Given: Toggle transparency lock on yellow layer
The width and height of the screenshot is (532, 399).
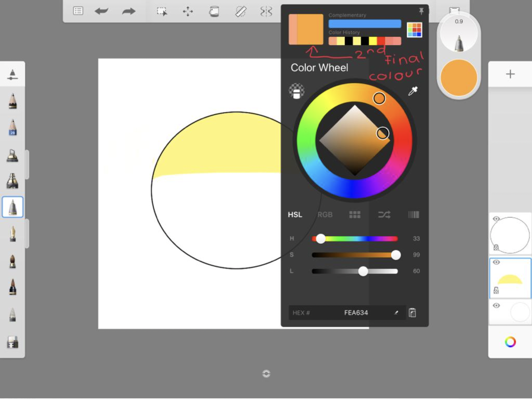Looking at the screenshot, I should tap(496, 290).
